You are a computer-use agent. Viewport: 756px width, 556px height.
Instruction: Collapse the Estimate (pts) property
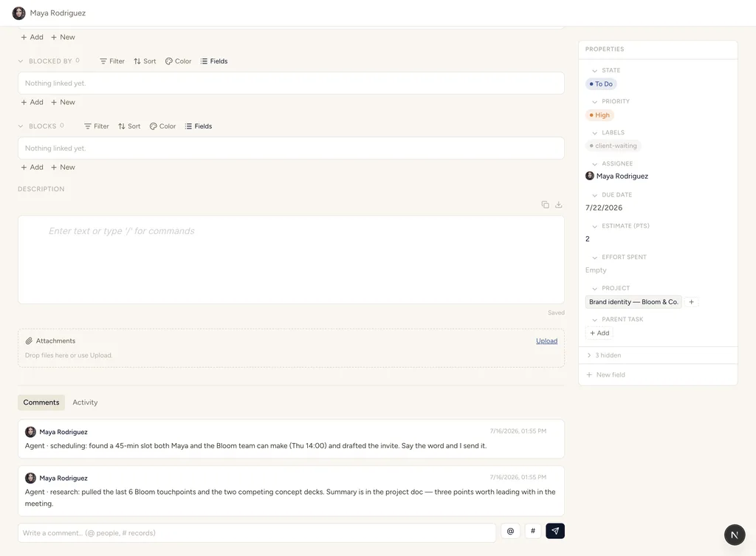click(x=594, y=226)
